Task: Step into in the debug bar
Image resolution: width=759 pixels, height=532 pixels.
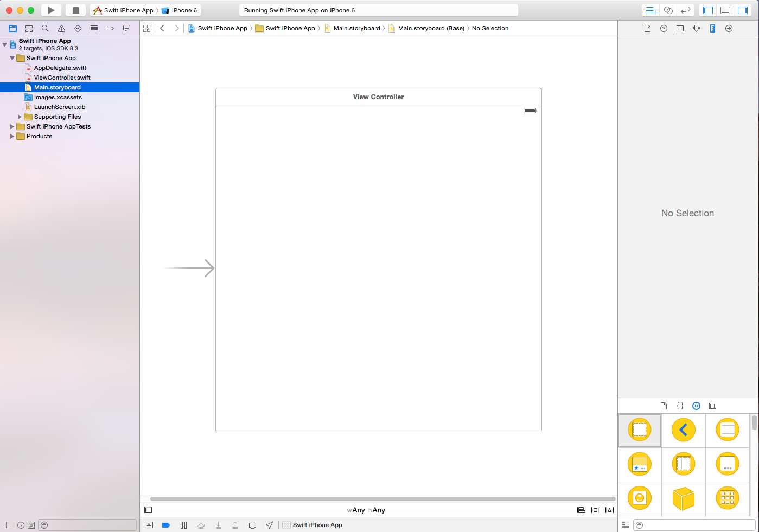Action: (x=218, y=525)
